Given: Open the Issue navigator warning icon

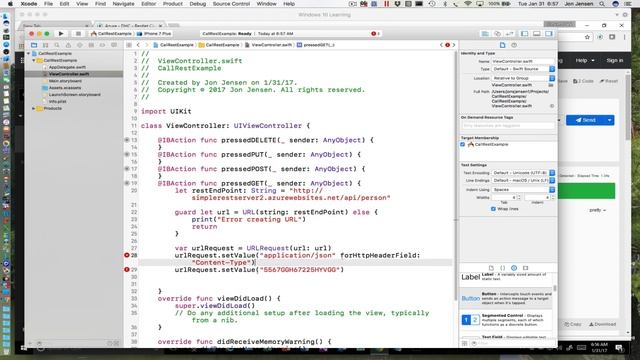Looking at the screenshot, I should coord(68,45).
